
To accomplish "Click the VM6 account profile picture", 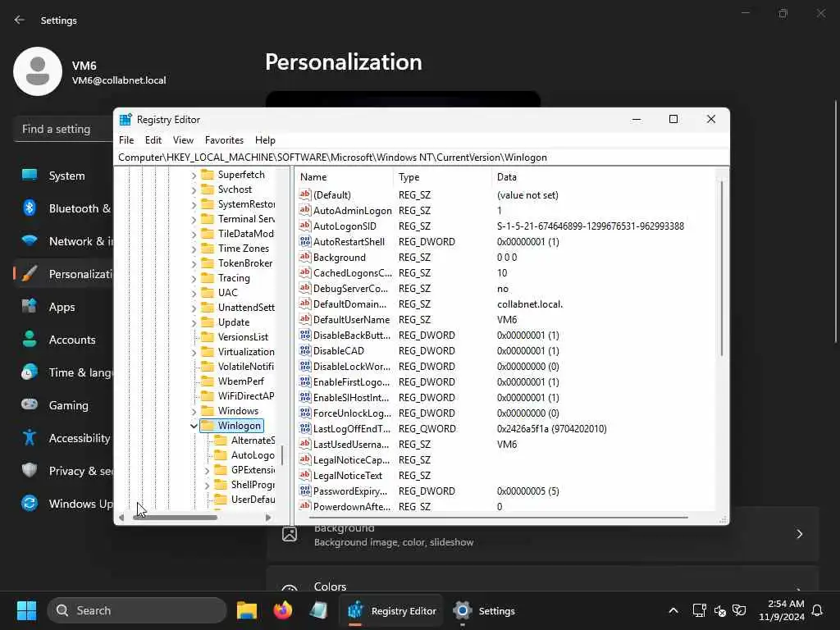I will click(x=38, y=71).
